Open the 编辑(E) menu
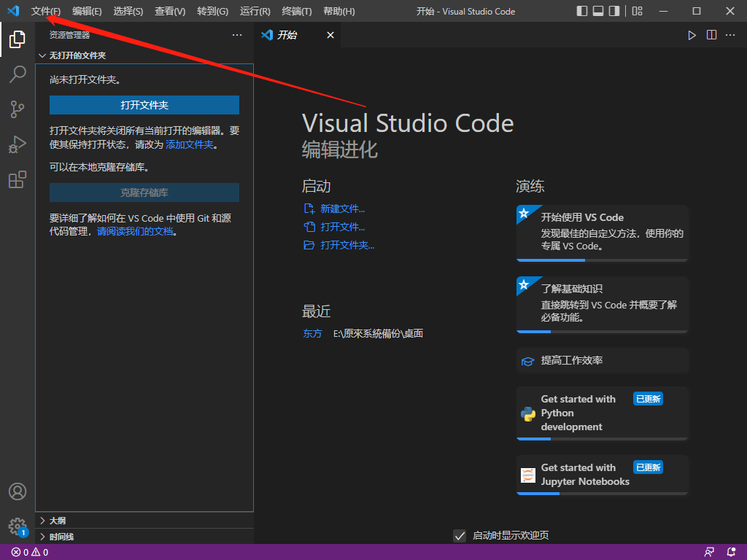Viewport: 747px width, 560px height. (x=87, y=11)
